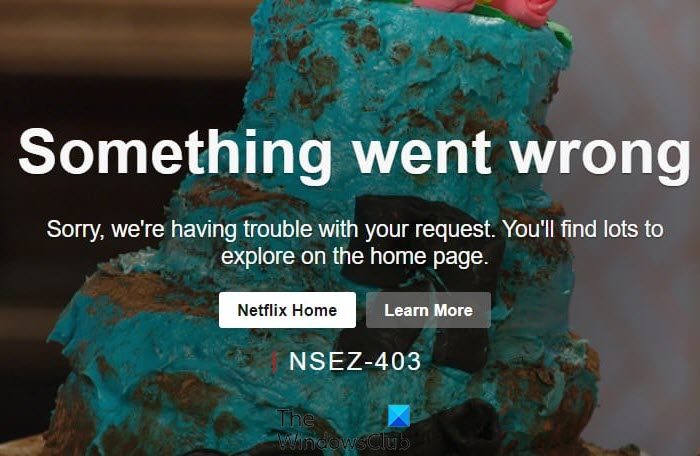Click the word 'went' in the title
Image resolution: width=700 pixels, height=456 pixels.
(x=421, y=152)
